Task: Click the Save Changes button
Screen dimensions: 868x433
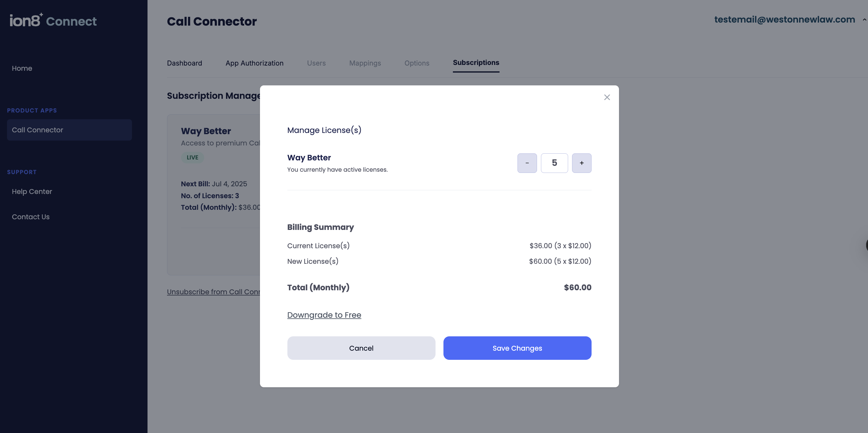Action: click(x=517, y=348)
